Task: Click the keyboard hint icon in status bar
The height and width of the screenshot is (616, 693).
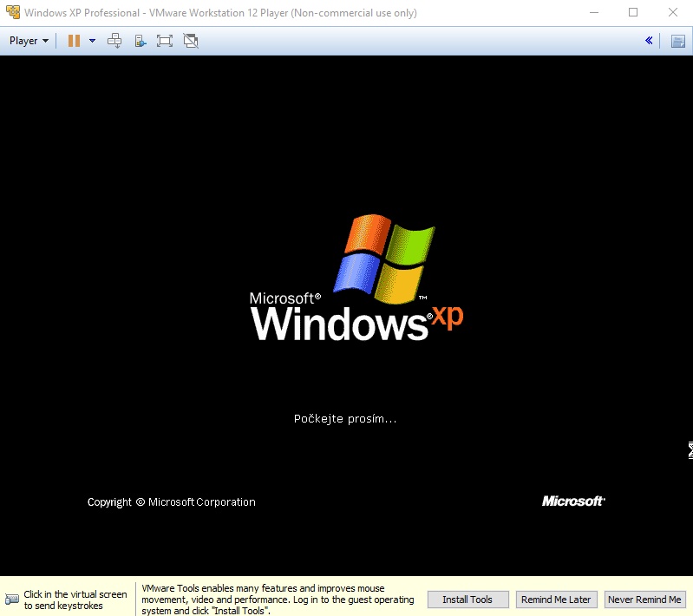Action: [12, 600]
